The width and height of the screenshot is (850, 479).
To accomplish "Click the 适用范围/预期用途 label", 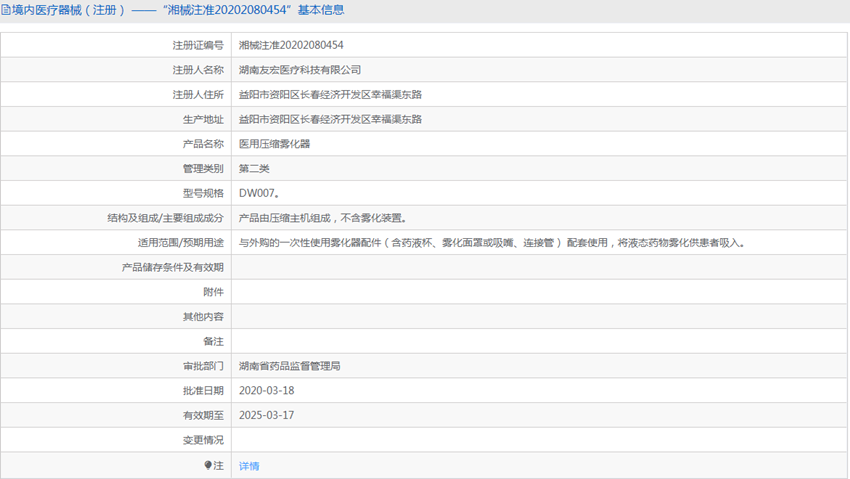I will [x=181, y=243].
